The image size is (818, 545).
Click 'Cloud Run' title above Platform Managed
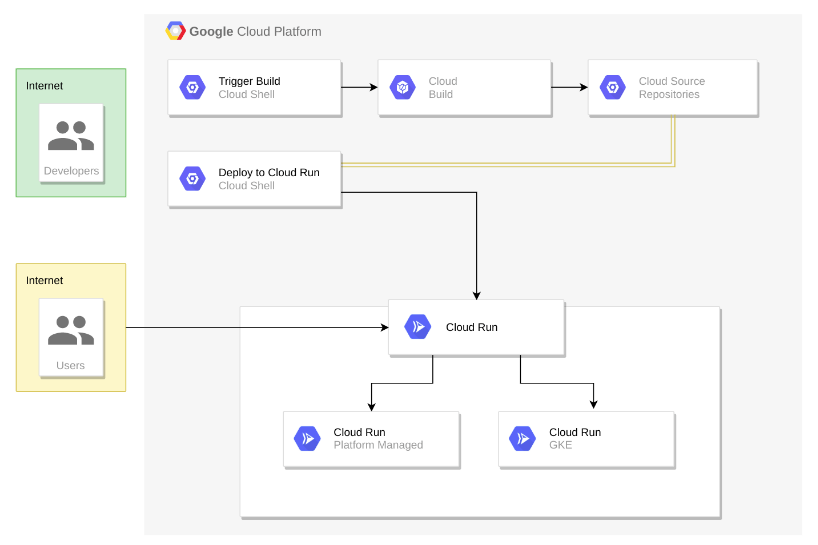[359, 432]
